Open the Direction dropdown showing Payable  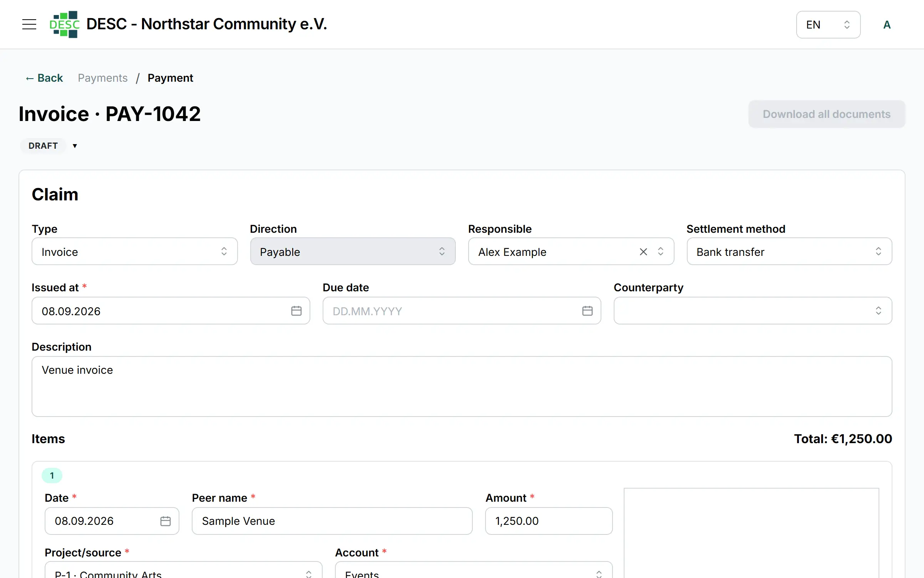click(353, 251)
